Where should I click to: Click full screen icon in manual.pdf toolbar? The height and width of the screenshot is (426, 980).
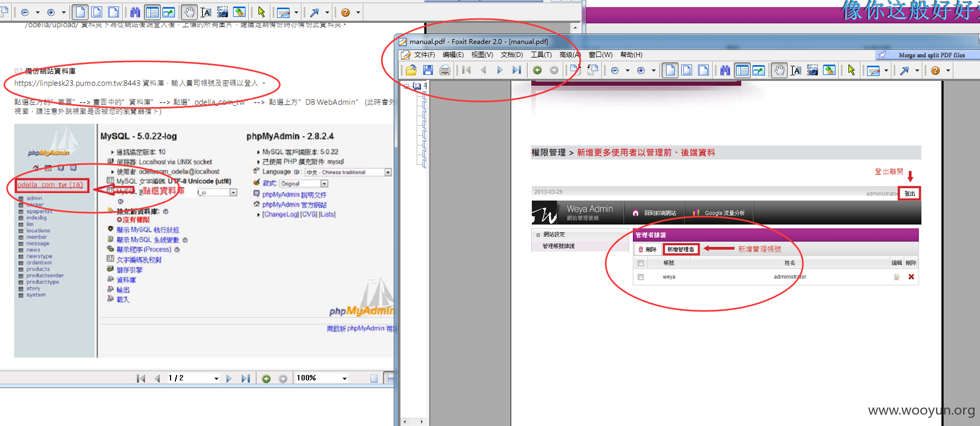pyautogui.click(x=759, y=70)
